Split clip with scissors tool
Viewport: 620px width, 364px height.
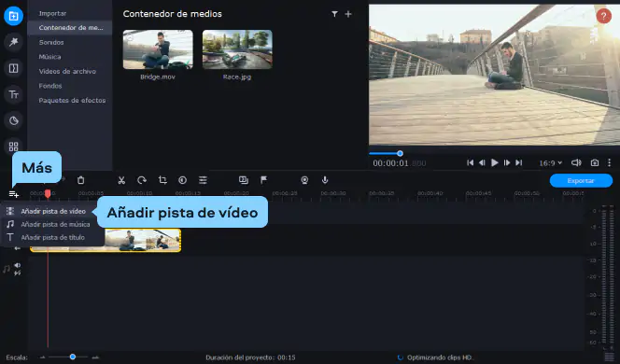(121, 180)
